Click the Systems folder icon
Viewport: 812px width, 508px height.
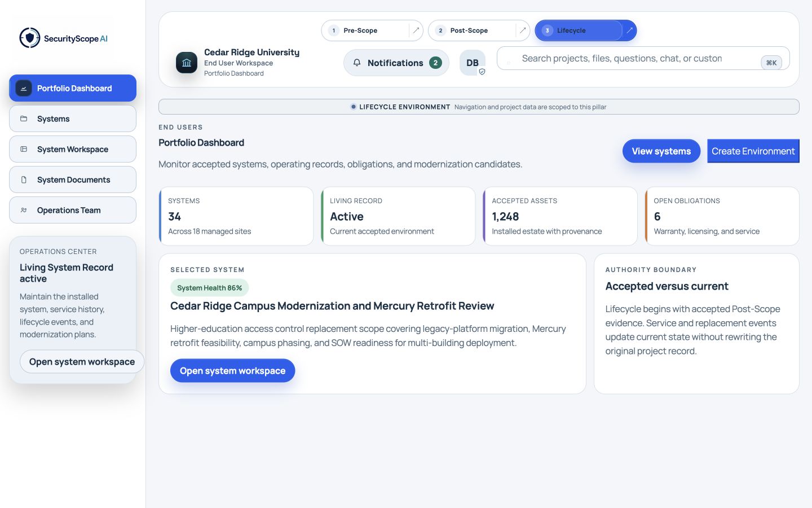[x=24, y=119]
